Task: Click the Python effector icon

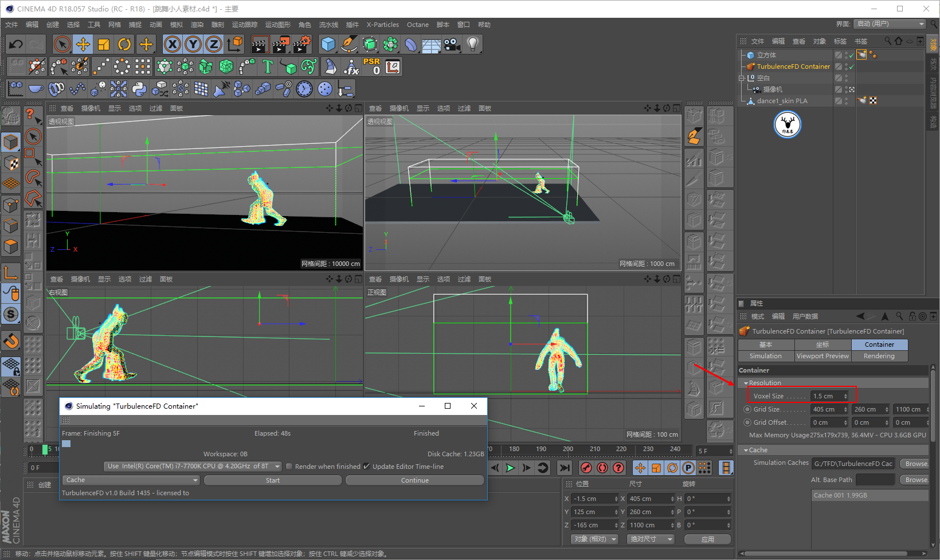Action: 139,89
